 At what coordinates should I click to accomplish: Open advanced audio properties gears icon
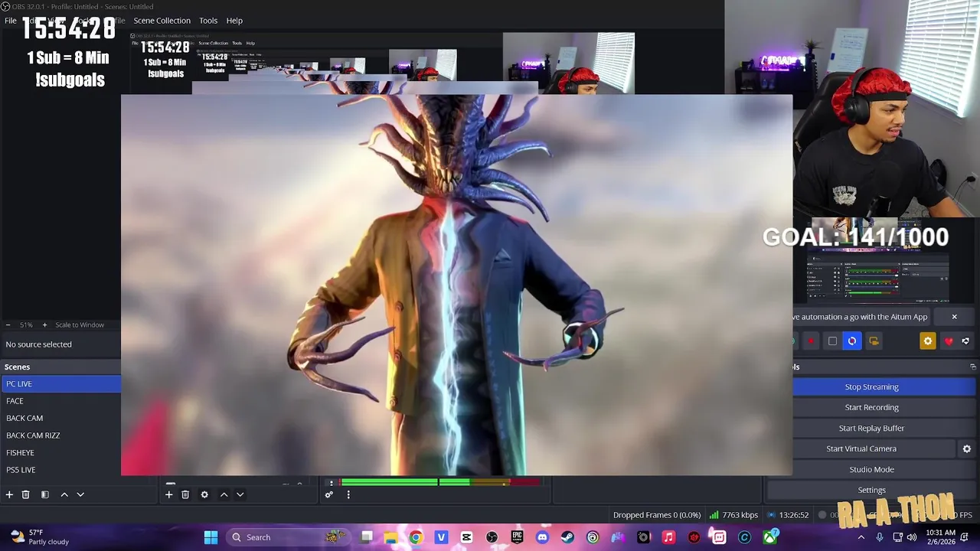[x=329, y=495]
